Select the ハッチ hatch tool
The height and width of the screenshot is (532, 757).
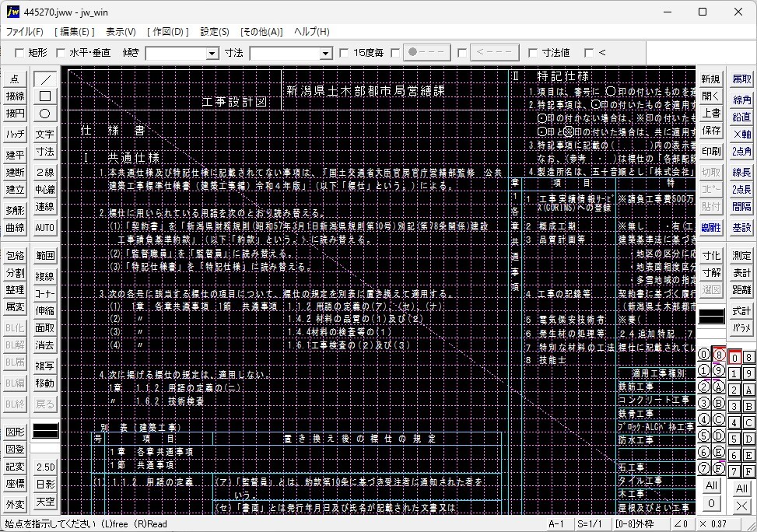15,135
